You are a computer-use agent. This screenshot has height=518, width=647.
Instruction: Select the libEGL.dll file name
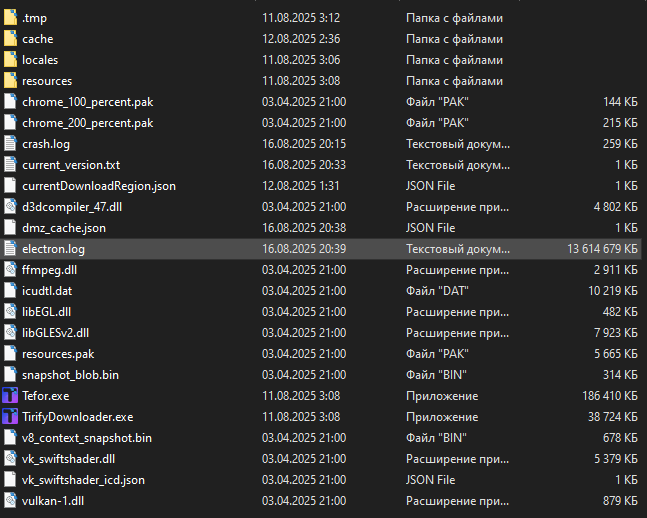click(49, 311)
